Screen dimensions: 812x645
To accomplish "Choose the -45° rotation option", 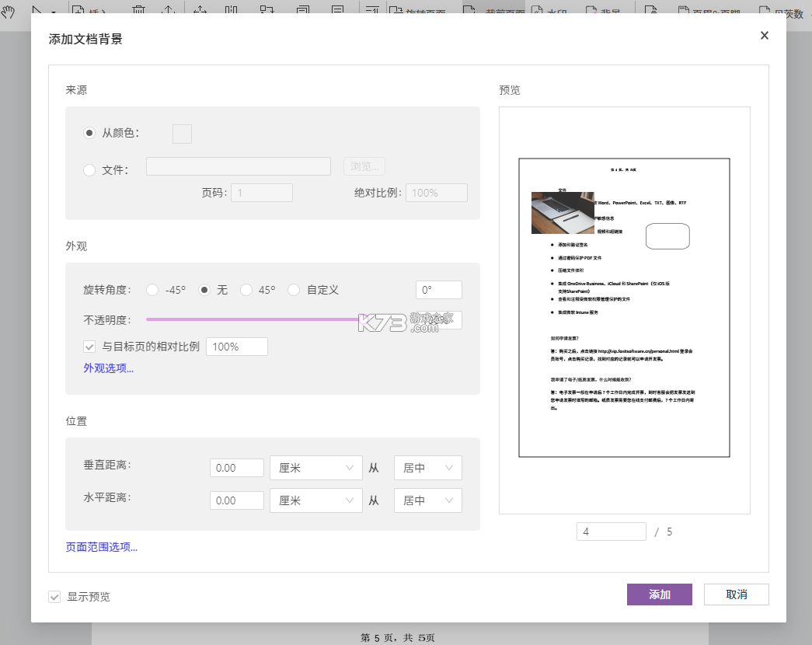I will 152,290.
